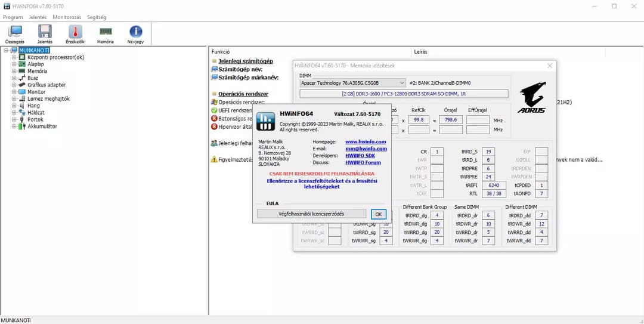Open the Összegzés summary toolbar icon

[x=15, y=34]
